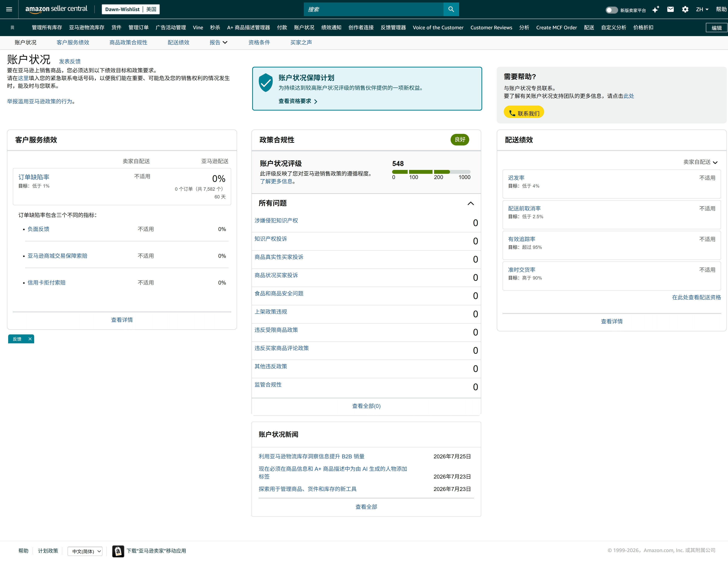Open the hamburger main menu
The image size is (728, 573).
coord(9,9)
